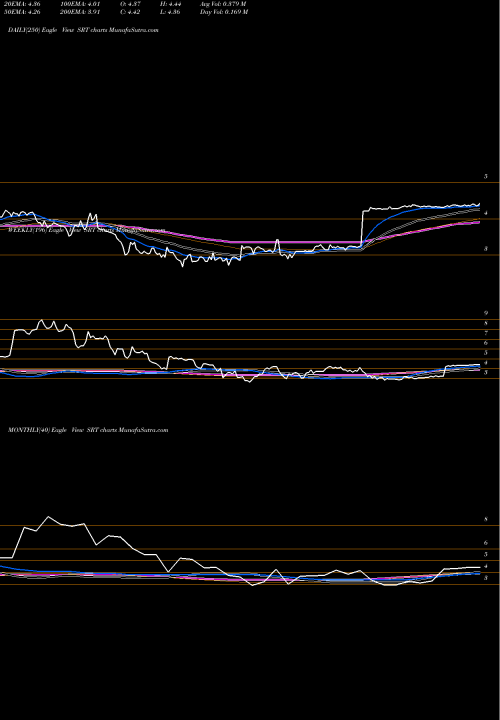Click the Day Vol readout

(x=224, y=12)
